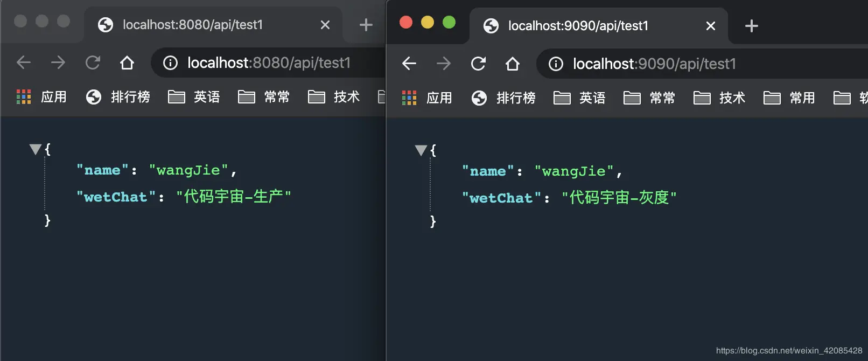Screen dimensions: 868x361
Task: Click the green fullscreen window button
Action: click(x=449, y=22)
